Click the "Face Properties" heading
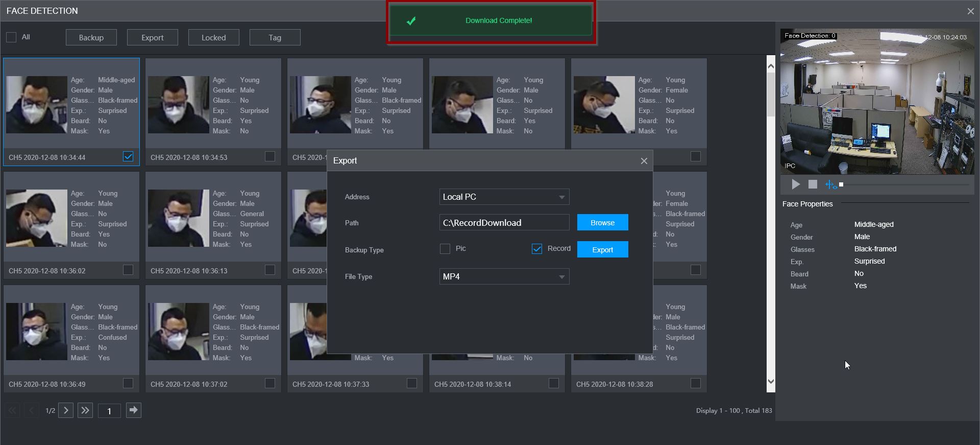This screenshot has height=445, width=980. (807, 204)
